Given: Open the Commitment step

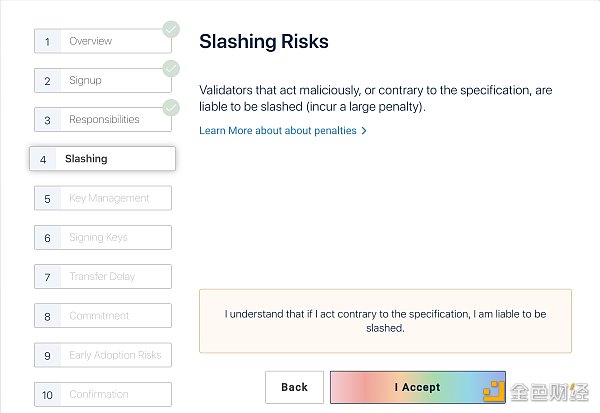Looking at the screenshot, I should point(103,316).
